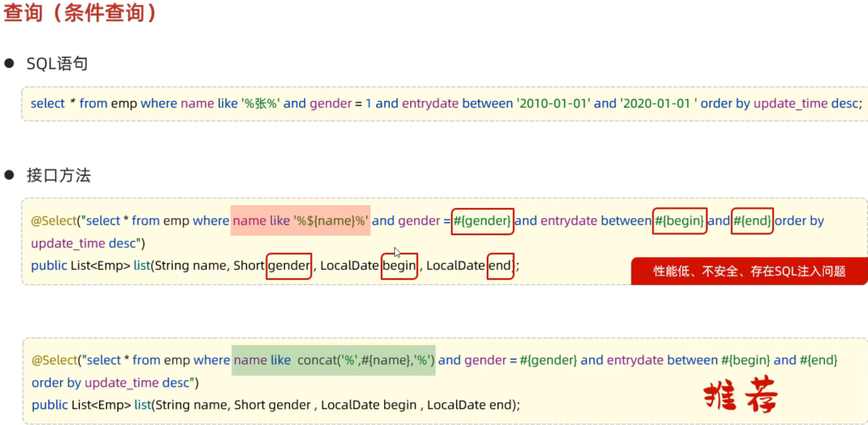Click the red banner "性能低、不安全、存在SQL注入问题"
The height and width of the screenshot is (425, 868).
coord(749,271)
